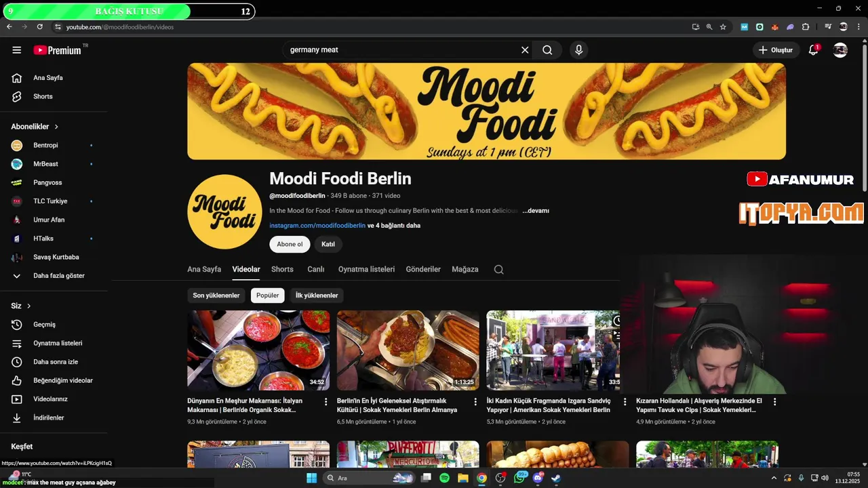
Task: Open the Chrome zoom magnifier icon
Action: [709, 27]
